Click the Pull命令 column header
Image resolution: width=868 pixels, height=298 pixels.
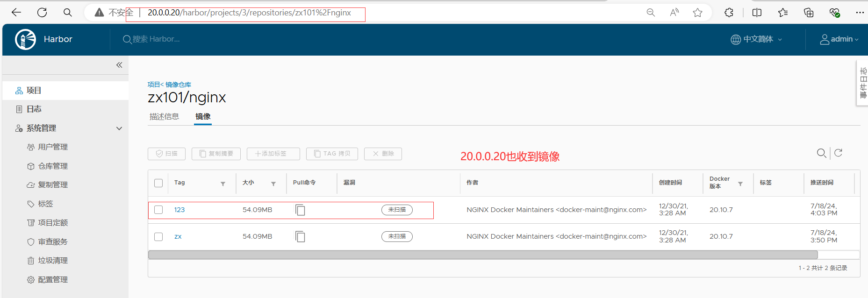click(x=304, y=183)
